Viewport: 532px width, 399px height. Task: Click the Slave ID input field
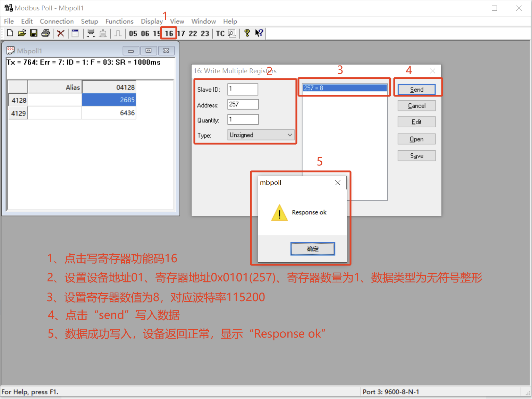(242, 89)
